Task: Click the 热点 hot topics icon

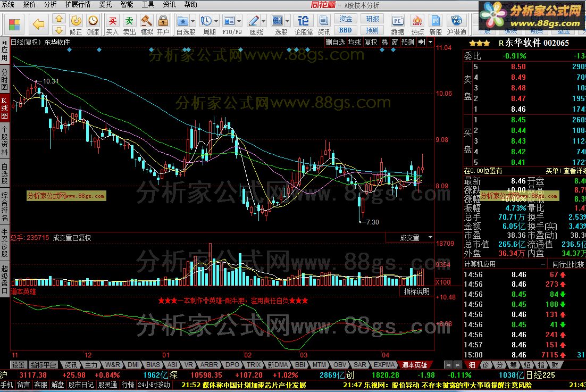Action: [417, 24]
